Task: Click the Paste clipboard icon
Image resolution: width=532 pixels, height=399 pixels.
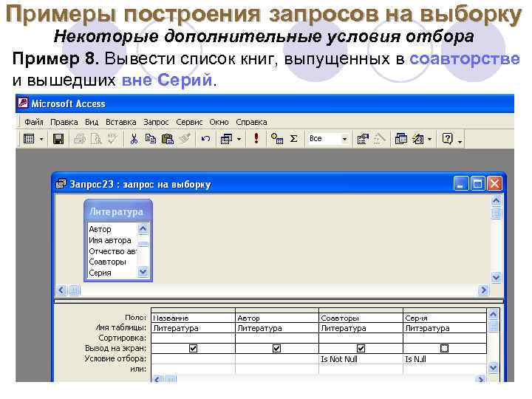Action: (x=167, y=139)
